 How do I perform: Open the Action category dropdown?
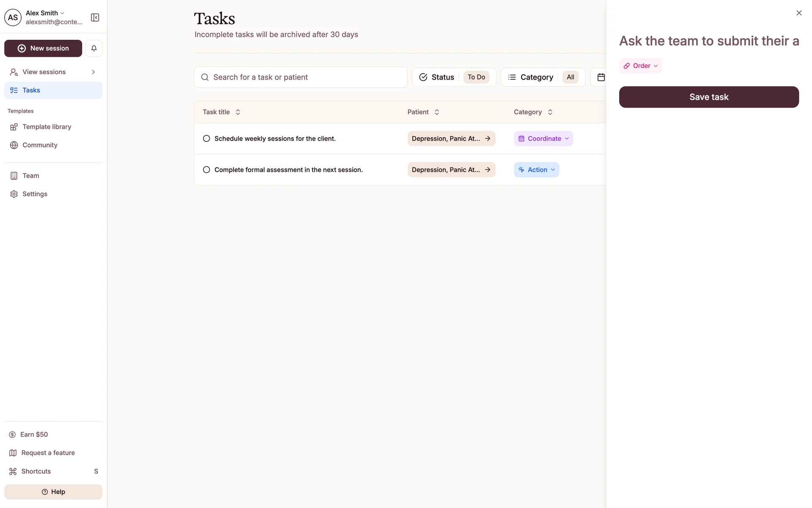[536, 170]
